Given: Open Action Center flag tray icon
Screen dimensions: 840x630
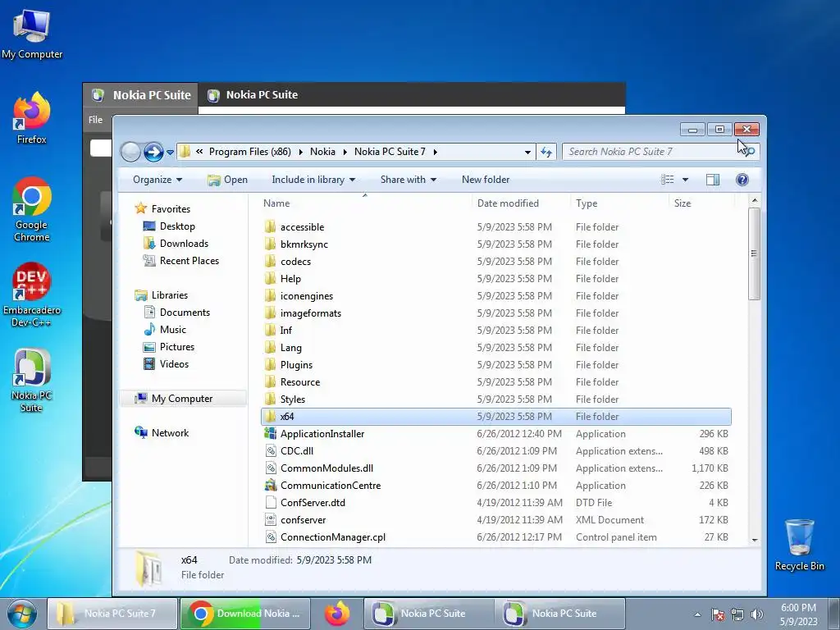Looking at the screenshot, I should 718,614.
